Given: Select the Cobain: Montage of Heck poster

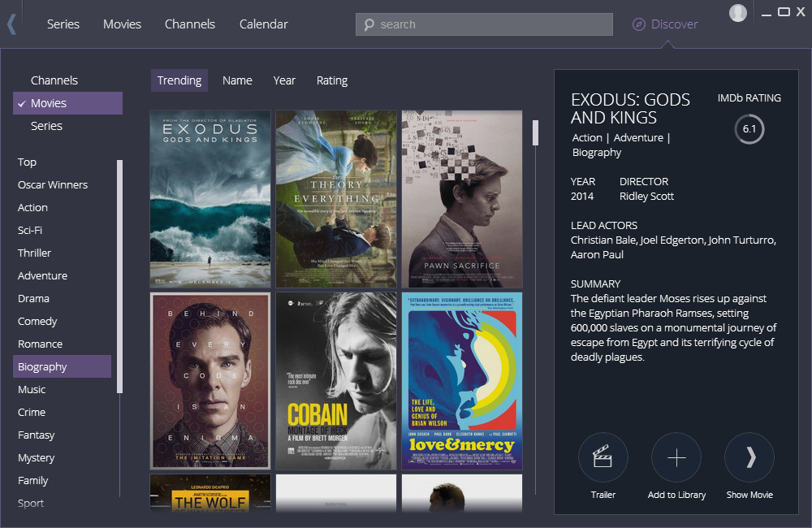Looking at the screenshot, I should [336, 381].
